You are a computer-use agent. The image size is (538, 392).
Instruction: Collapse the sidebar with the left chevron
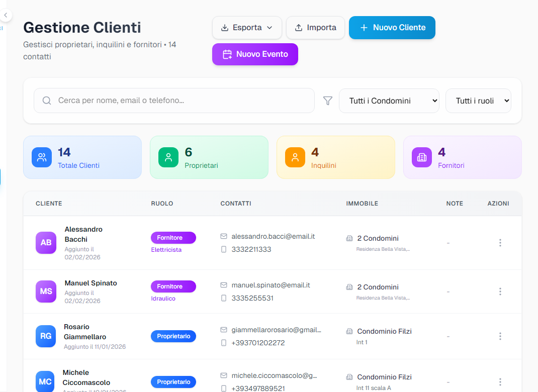(x=6, y=15)
